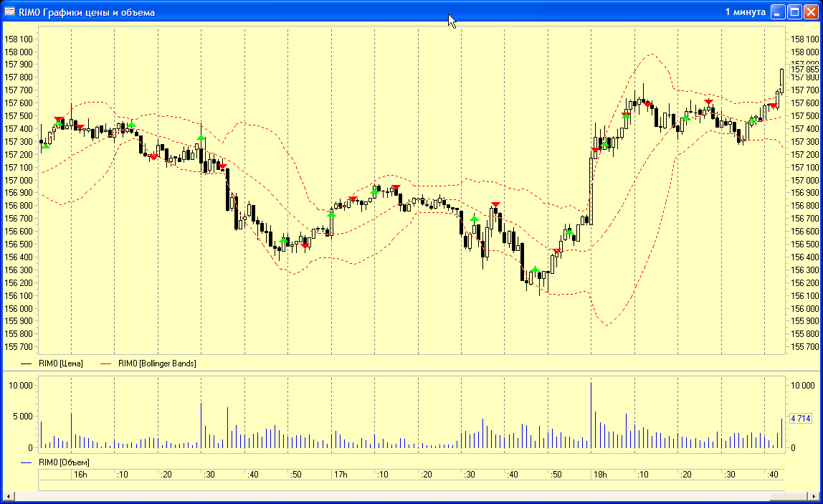Click the horizontal scrollbar thumb

pyautogui.click(x=790, y=496)
